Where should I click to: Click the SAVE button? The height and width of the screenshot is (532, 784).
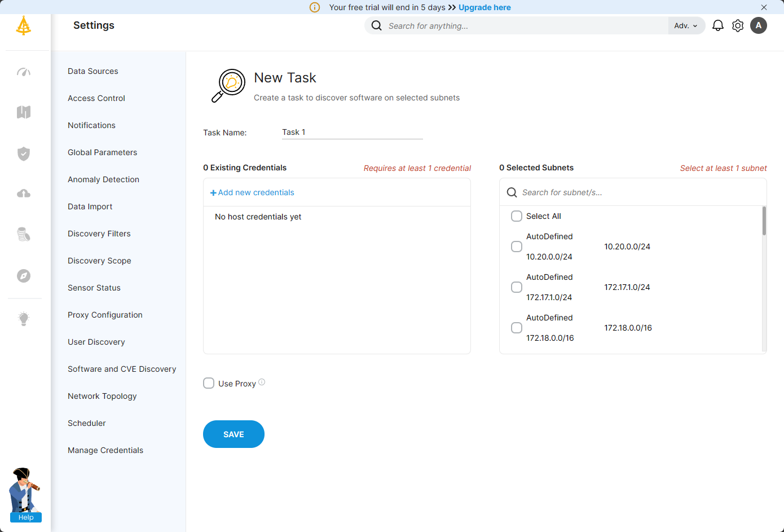pos(234,434)
